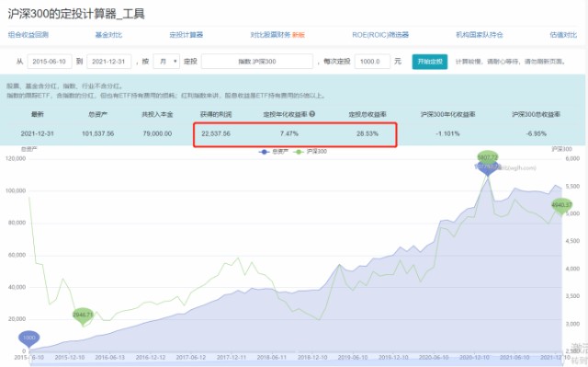Open the 机构国家队持仓 link
The image size is (588, 367).
pos(480,35)
